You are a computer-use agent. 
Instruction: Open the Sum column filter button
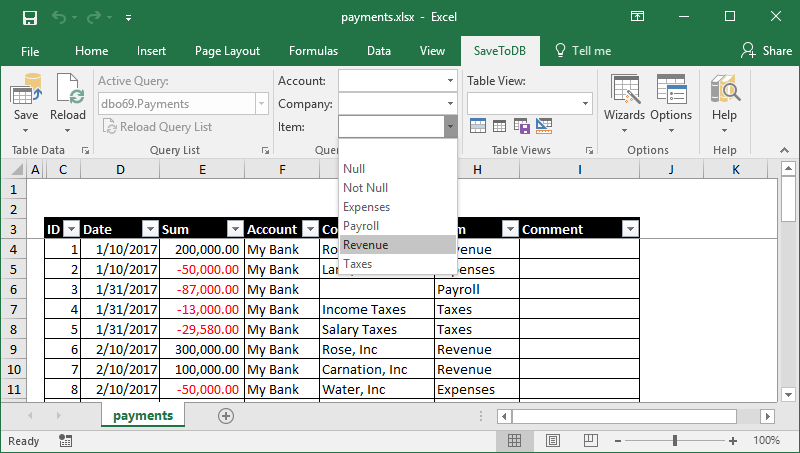pyautogui.click(x=235, y=230)
